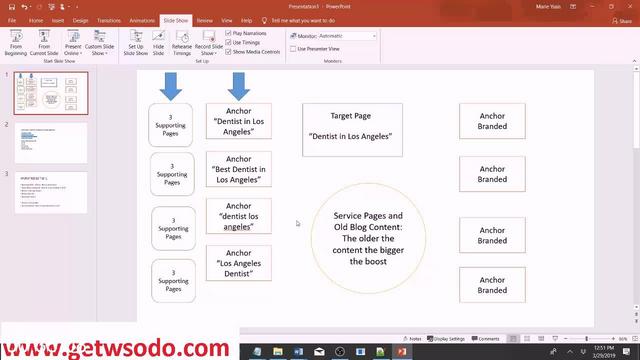640x360 pixels.
Task: Zoom in using the plus button
Action: click(x=613, y=339)
